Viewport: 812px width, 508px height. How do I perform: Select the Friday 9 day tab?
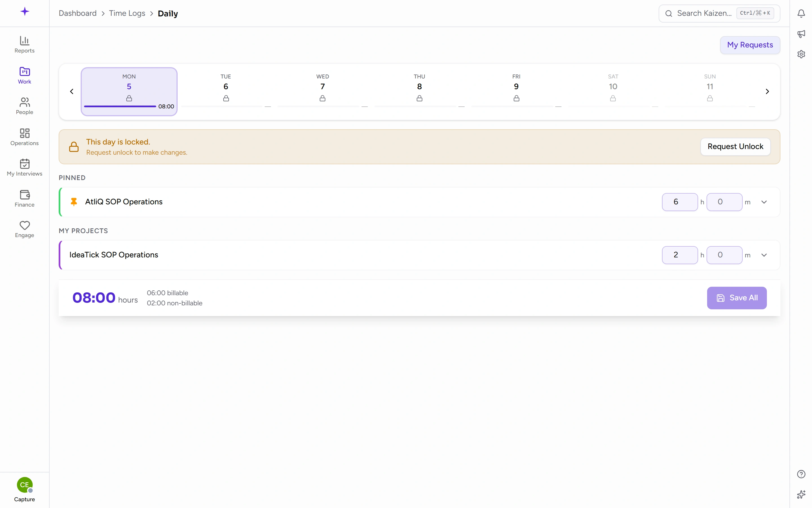pyautogui.click(x=516, y=91)
